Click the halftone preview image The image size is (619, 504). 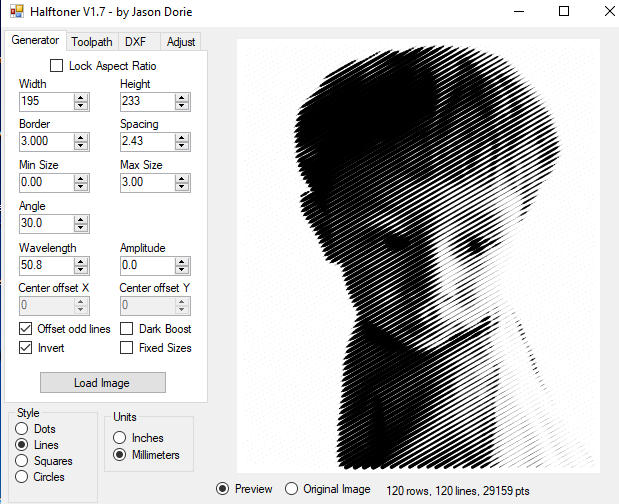418,256
